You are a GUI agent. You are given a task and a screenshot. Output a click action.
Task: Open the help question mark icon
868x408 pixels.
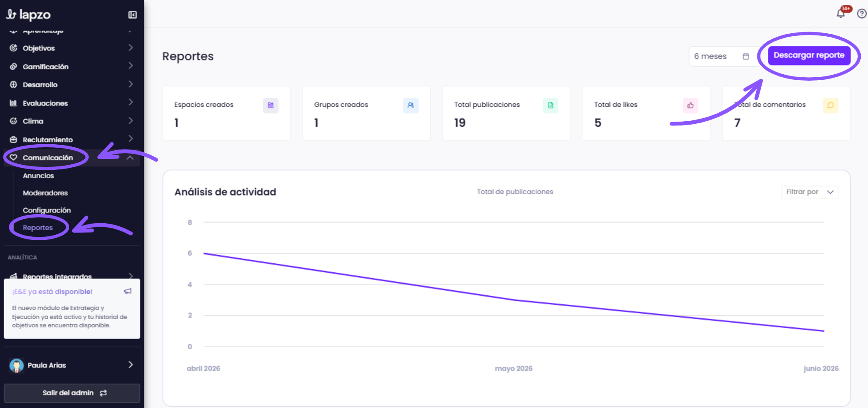point(862,14)
